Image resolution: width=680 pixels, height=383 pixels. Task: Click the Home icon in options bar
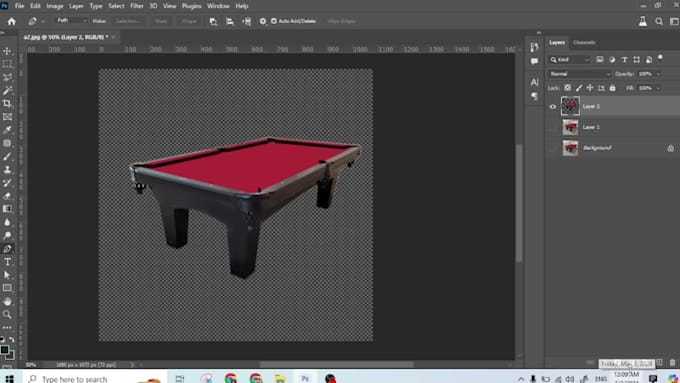coord(12,21)
